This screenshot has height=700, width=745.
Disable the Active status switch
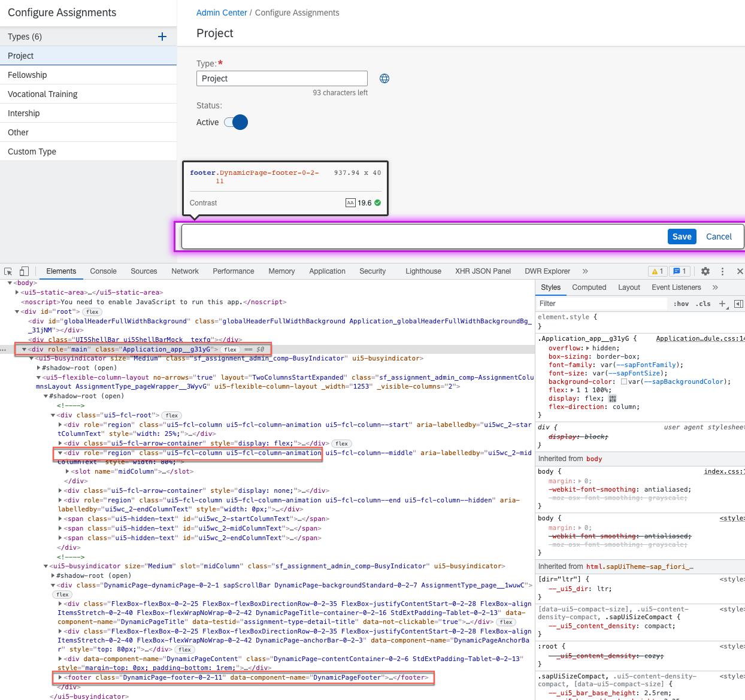click(x=236, y=122)
